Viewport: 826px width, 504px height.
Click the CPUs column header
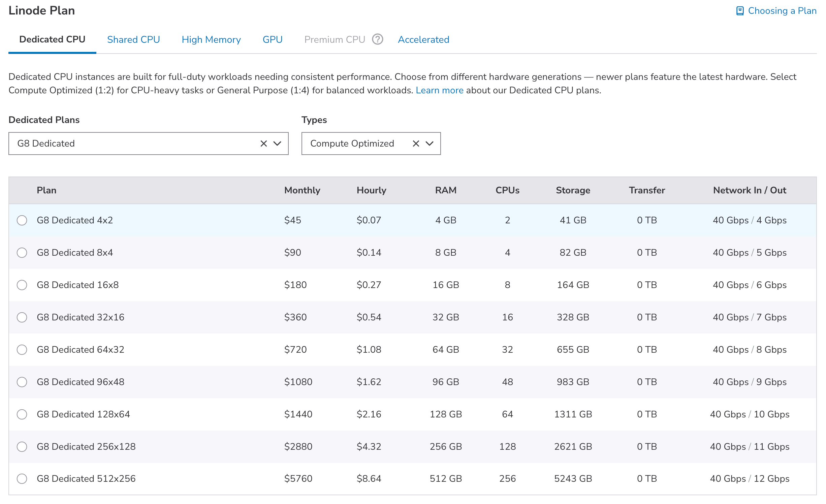[507, 190]
